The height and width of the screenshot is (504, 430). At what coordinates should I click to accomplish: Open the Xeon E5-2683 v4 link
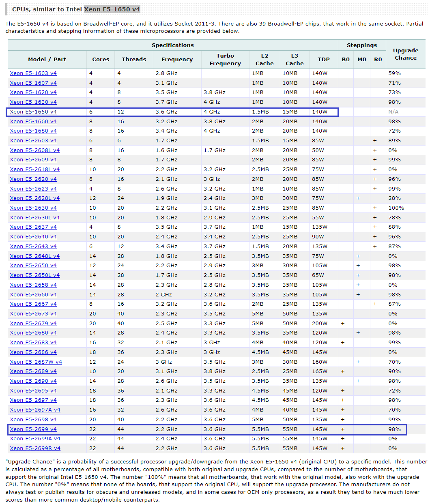click(33, 343)
